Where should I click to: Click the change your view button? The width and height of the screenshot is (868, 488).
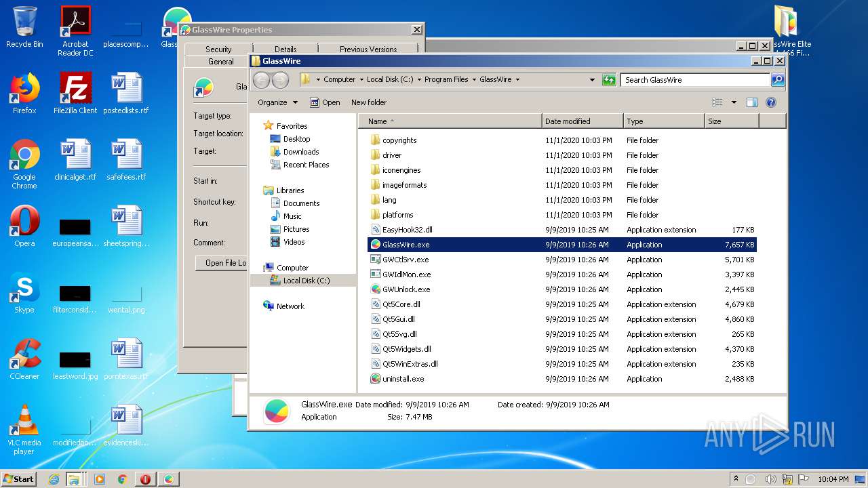pos(717,102)
